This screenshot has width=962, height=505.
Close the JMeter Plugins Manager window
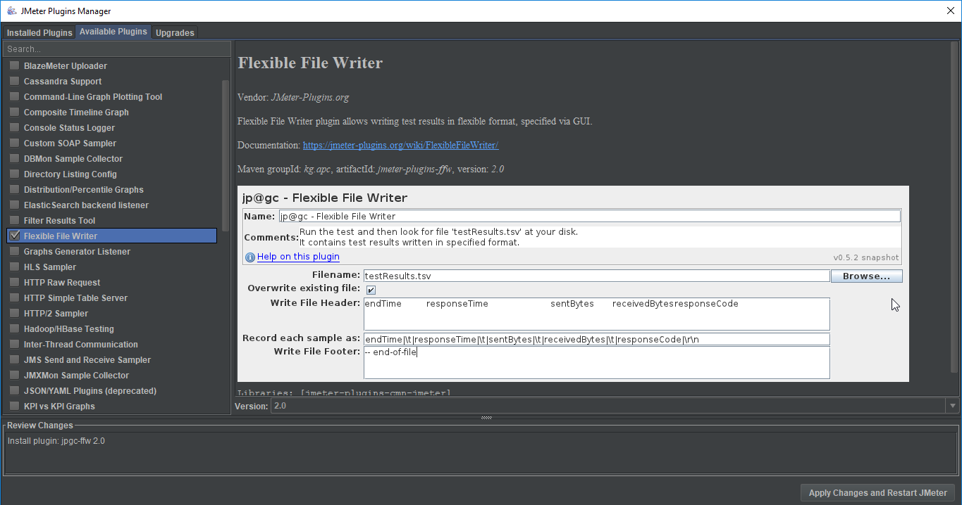point(950,11)
